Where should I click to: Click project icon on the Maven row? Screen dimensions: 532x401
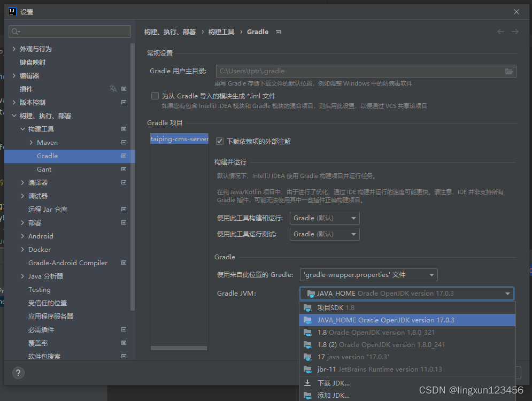[x=124, y=142]
